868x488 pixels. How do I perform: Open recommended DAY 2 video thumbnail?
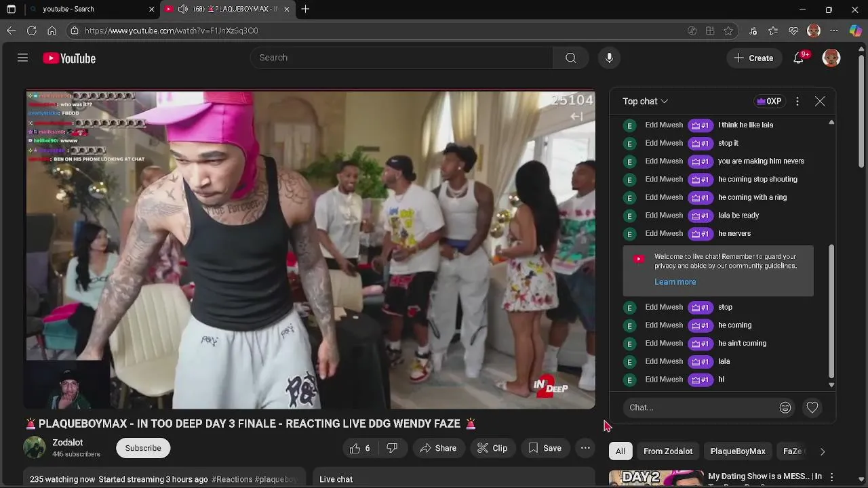click(656, 479)
